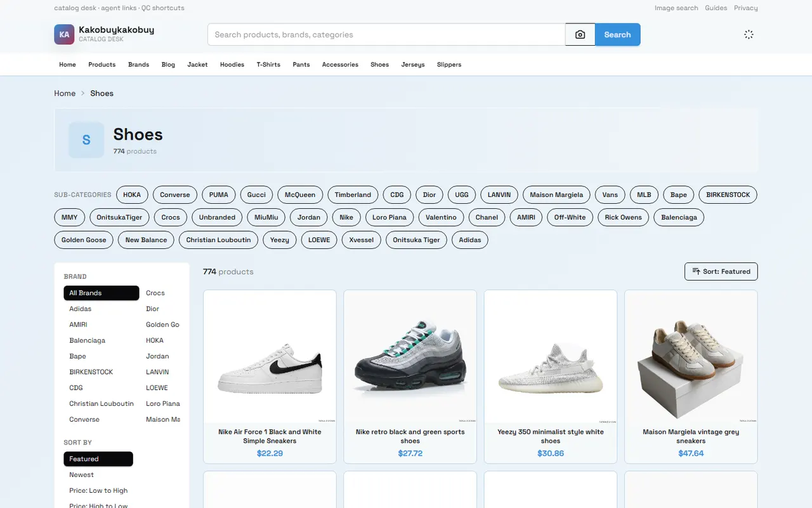Go to Home in the navigation bar
Screen dimensions: 812x508
(67, 64)
